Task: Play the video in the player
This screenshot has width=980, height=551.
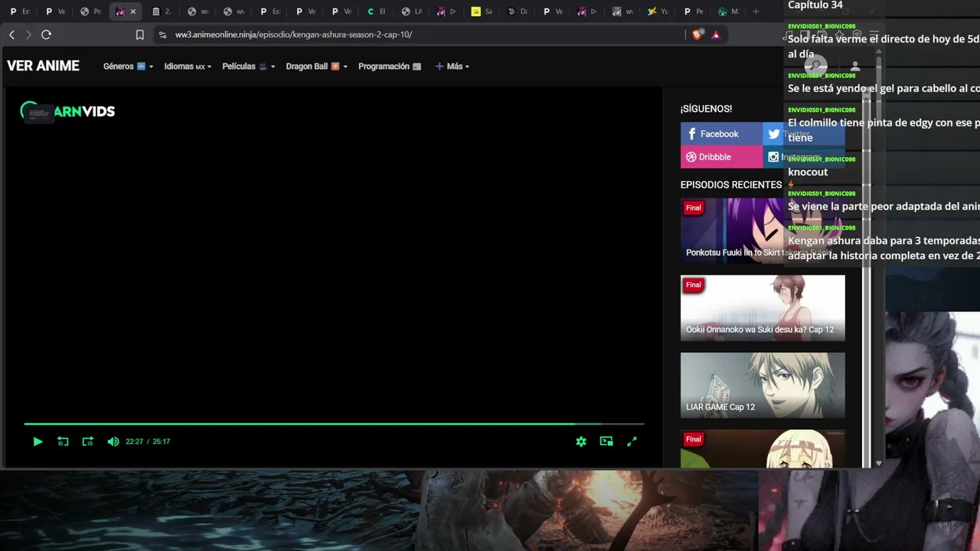Action: 38,442
